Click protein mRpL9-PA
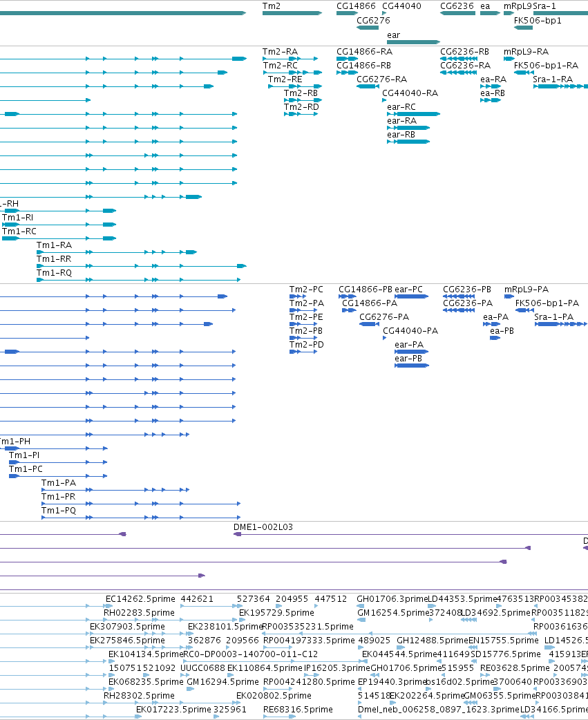The width and height of the screenshot is (588, 720). tap(527, 290)
